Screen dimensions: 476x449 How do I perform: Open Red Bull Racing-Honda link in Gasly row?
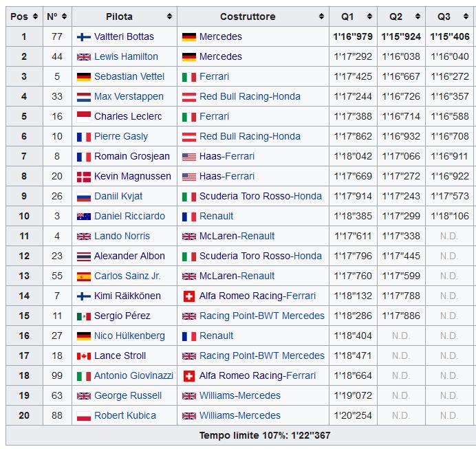(250, 137)
